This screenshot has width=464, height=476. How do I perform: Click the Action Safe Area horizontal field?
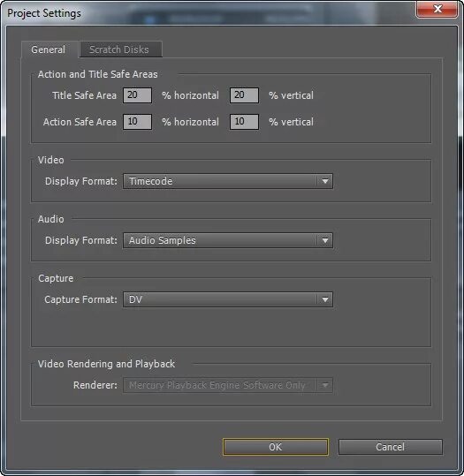tap(137, 122)
